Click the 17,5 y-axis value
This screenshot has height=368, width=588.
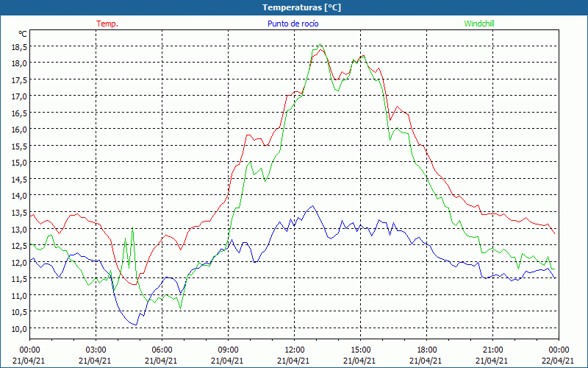click(18, 79)
